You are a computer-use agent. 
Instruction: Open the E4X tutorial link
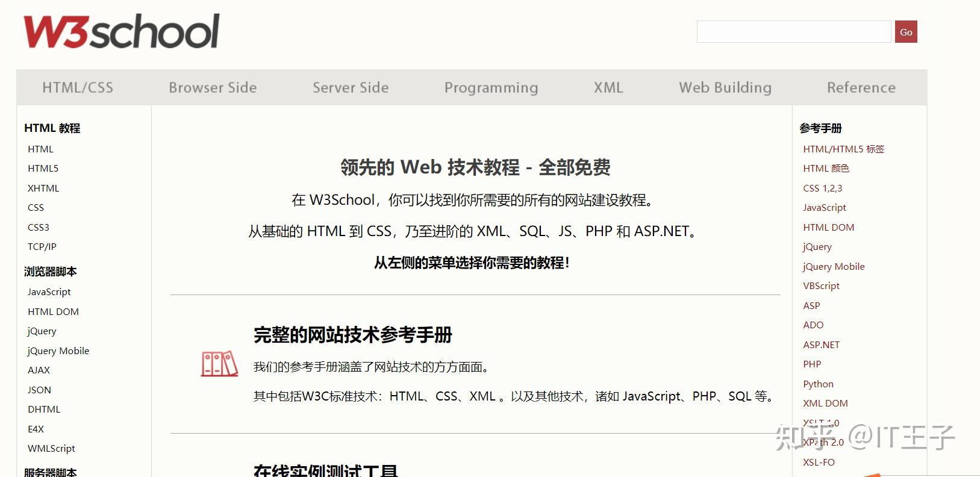click(36, 429)
